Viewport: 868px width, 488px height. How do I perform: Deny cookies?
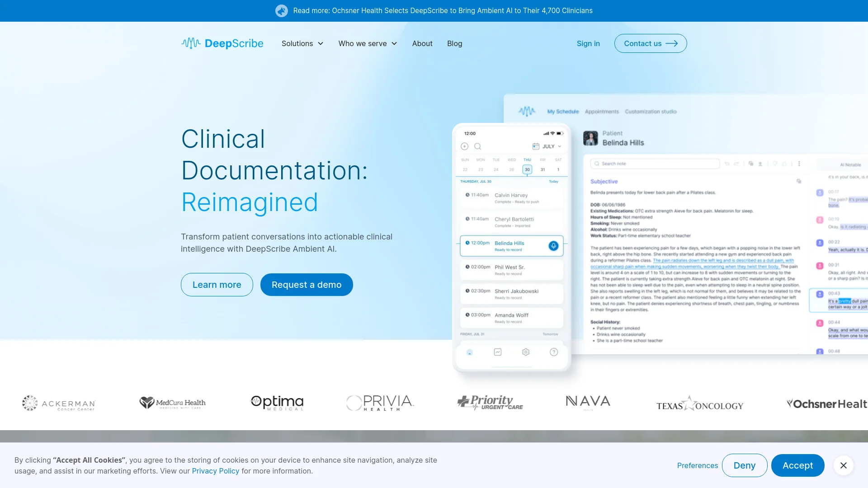click(745, 465)
